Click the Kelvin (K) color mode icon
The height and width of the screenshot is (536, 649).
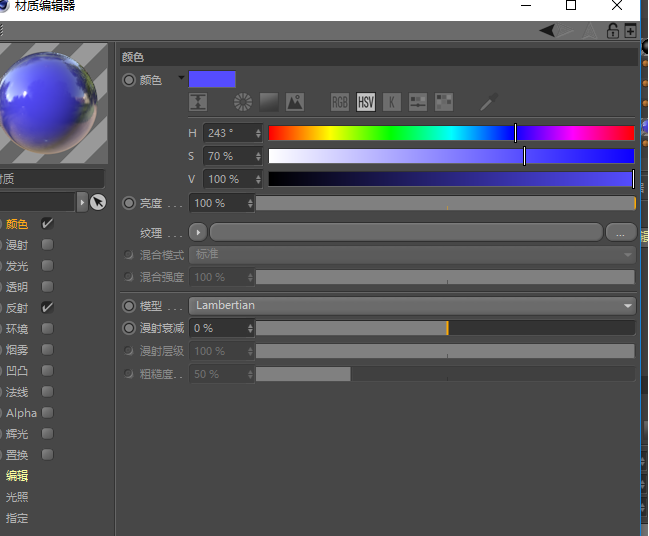392,102
